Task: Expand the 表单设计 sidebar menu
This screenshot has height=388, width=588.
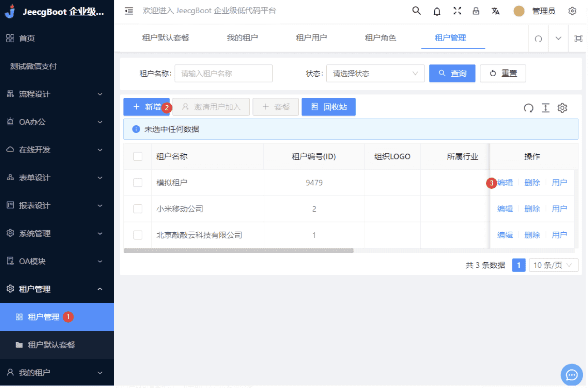Action: pos(57,177)
